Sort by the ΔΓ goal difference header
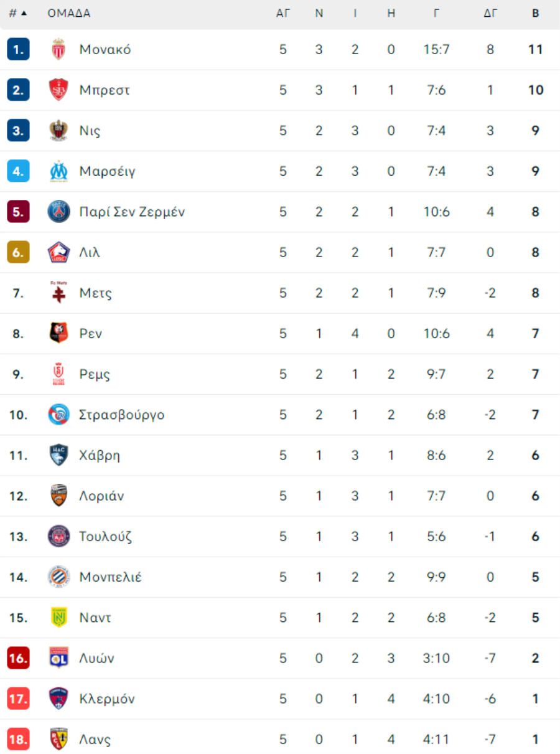The height and width of the screenshot is (754, 560). 490,13
